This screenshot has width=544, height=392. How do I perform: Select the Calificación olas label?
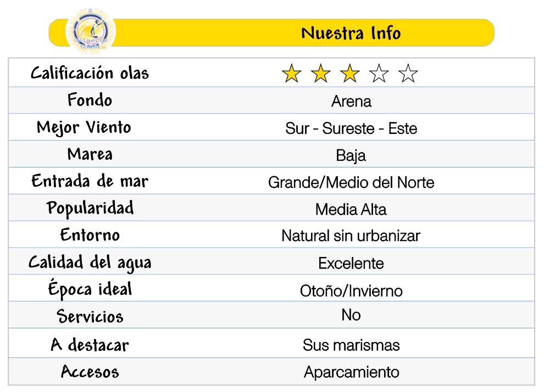[x=90, y=73]
